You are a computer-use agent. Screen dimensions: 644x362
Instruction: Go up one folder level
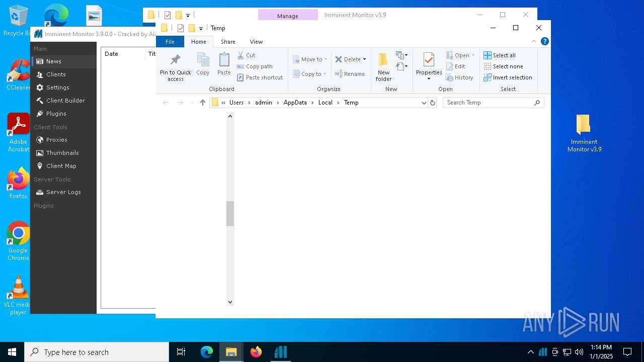(x=203, y=103)
